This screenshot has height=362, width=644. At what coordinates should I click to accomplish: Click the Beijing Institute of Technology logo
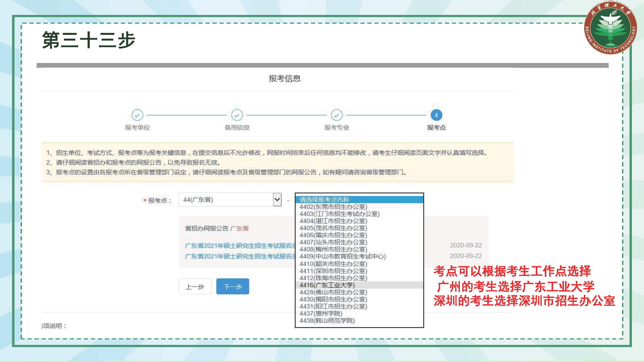pos(610,28)
